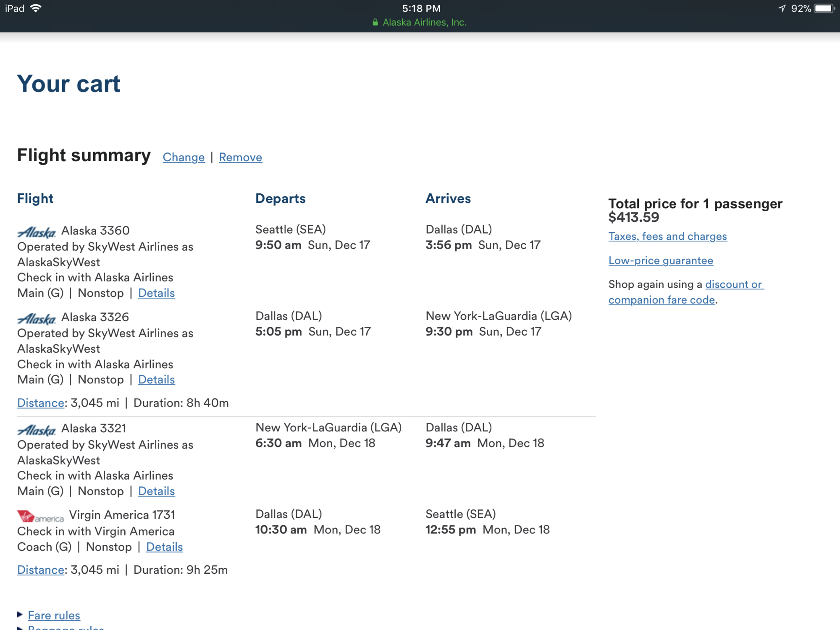Tap the Wi-Fi status icon

point(36,8)
